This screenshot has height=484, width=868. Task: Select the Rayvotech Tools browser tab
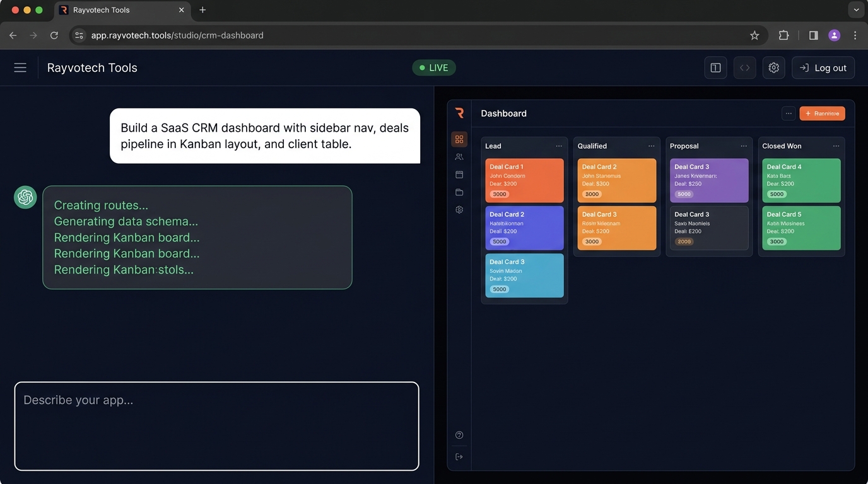pos(122,10)
